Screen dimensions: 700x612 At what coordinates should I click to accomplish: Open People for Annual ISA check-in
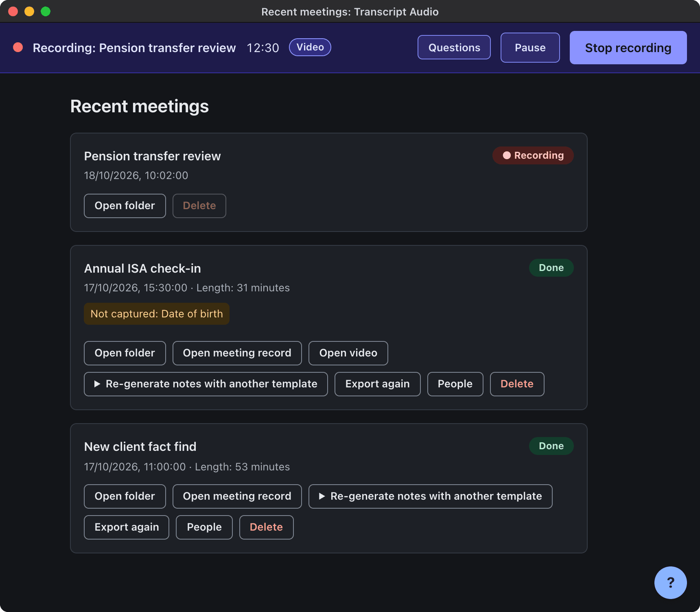[x=455, y=384]
